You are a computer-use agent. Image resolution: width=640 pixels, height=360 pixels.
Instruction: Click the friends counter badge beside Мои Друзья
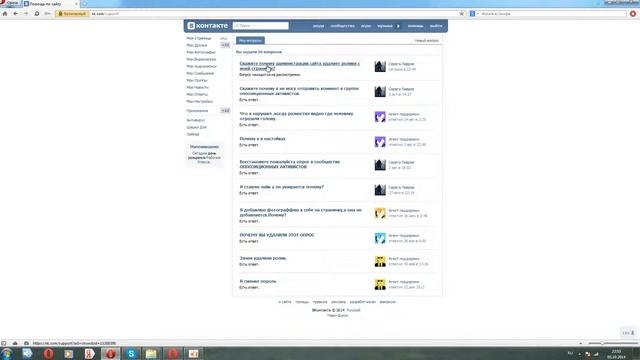pyautogui.click(x=225, y=45)
